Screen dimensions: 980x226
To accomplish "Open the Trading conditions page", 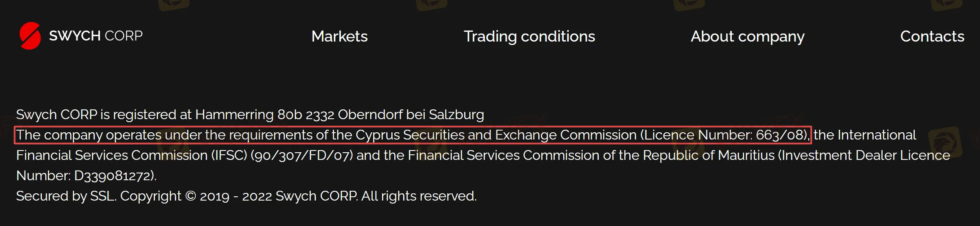I will pos(529,36).
